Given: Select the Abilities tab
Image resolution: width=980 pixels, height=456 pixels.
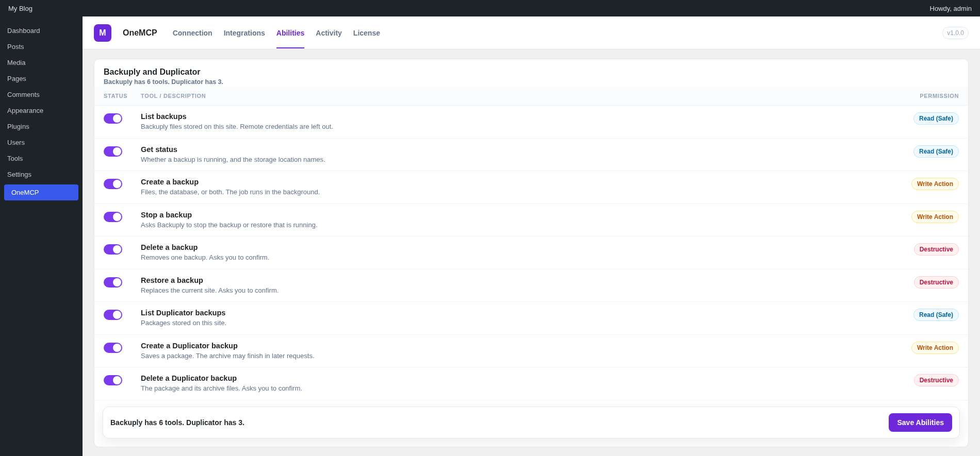Looking at the screenshot, I should click(x=290, y=33).
